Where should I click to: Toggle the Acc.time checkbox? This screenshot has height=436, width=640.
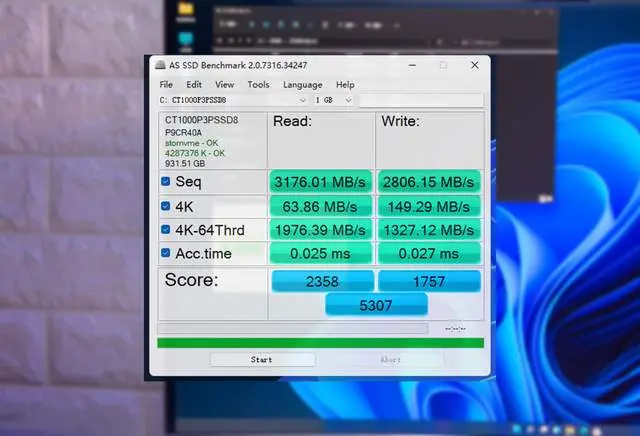[166, 254]
